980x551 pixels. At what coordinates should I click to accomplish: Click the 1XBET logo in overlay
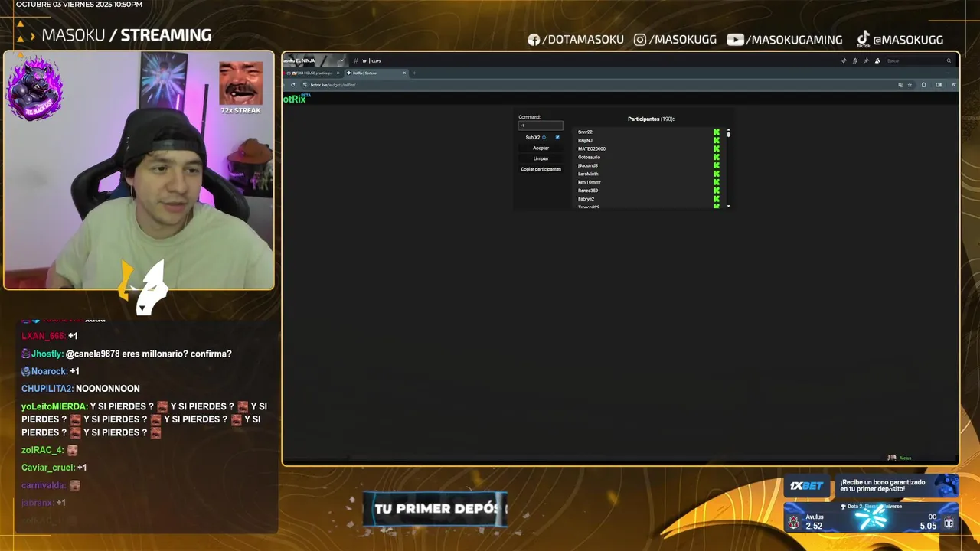[806, 486]
